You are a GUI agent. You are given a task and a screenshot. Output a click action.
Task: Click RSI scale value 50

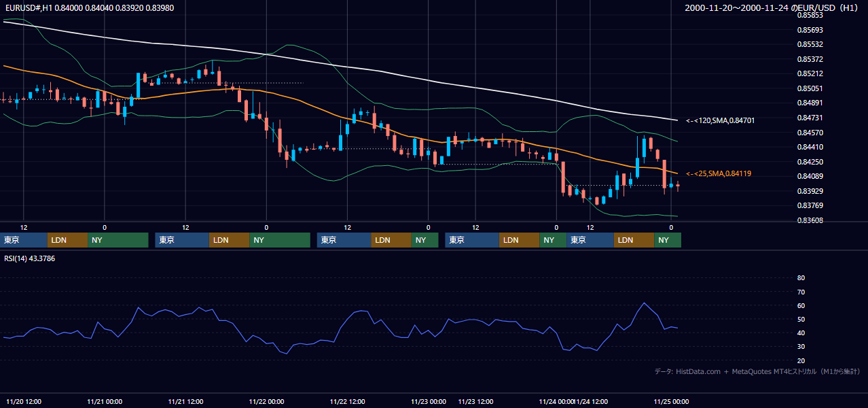click(x=801, y=320)
